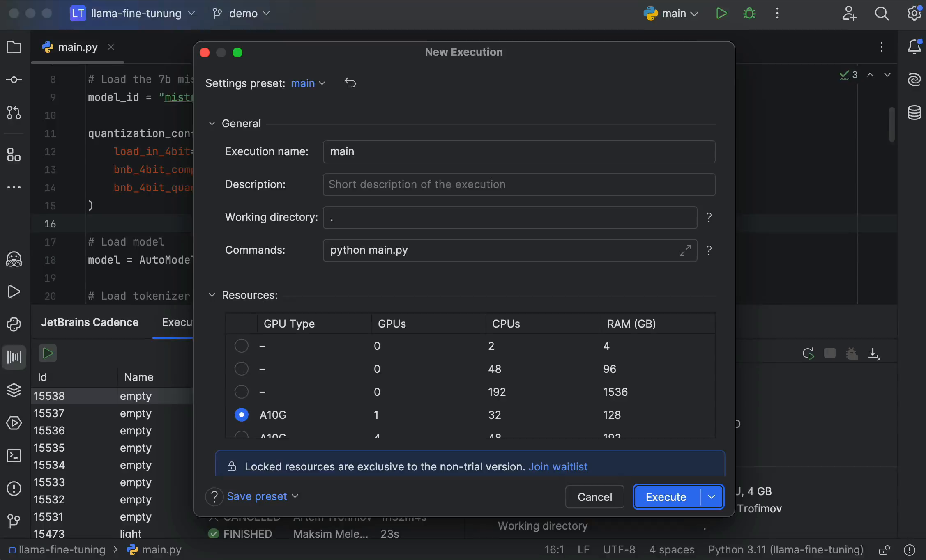Download execution outputs icon

(x=873, y=353)
